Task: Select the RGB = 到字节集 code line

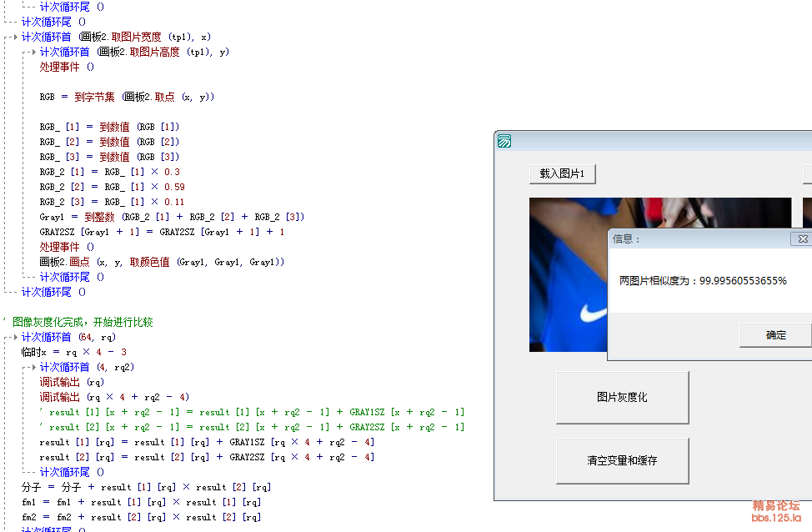Action: pos(127,97)
